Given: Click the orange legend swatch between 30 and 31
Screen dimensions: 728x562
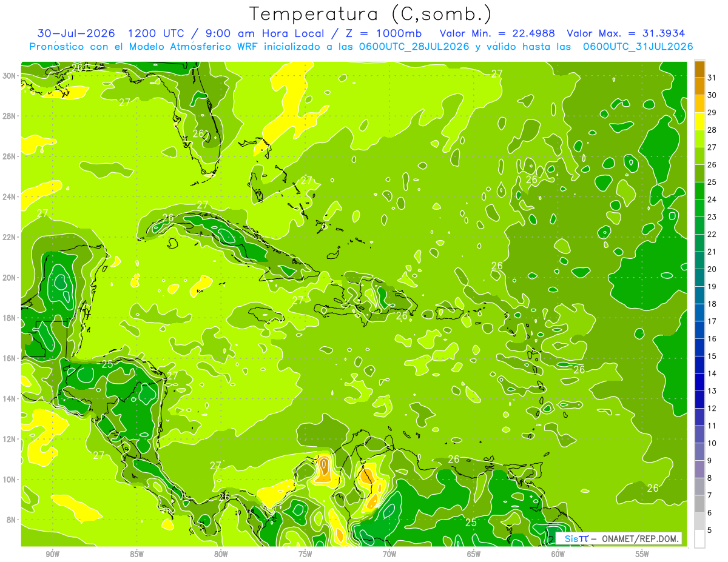Looking at the screenshot, I should pos(699,87).
